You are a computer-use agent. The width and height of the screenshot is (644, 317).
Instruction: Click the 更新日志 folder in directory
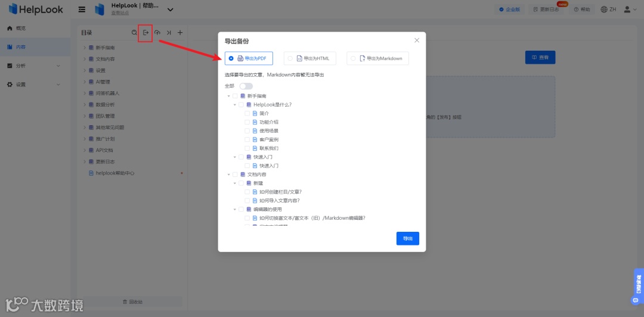coord(105,162)
